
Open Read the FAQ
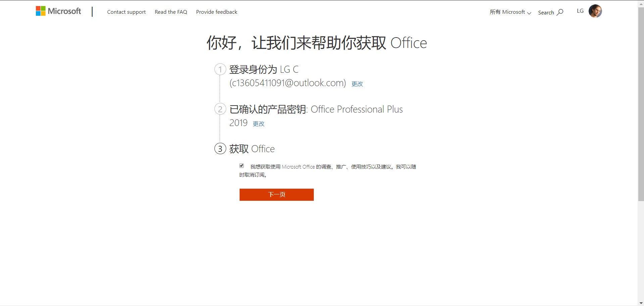[x=171, y=12]
